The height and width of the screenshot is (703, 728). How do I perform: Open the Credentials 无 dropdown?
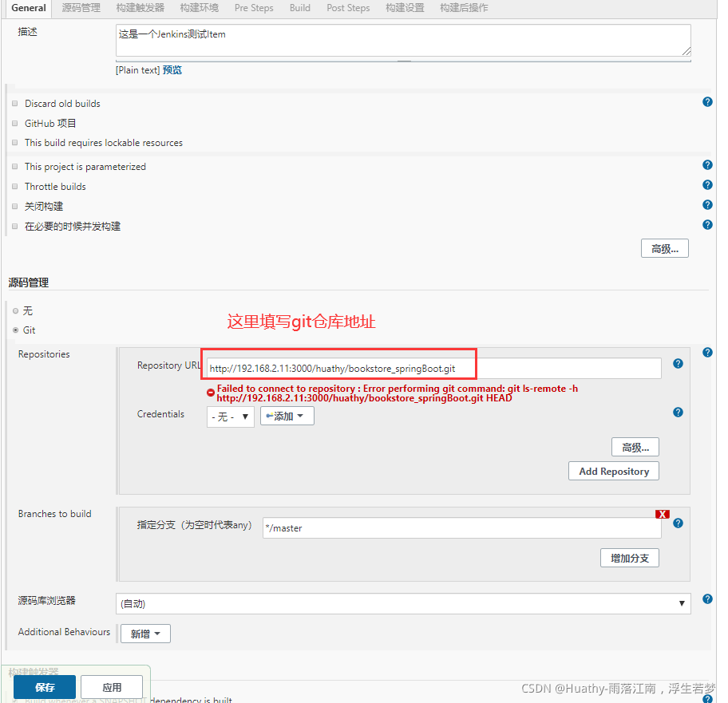tap(230, 417)
